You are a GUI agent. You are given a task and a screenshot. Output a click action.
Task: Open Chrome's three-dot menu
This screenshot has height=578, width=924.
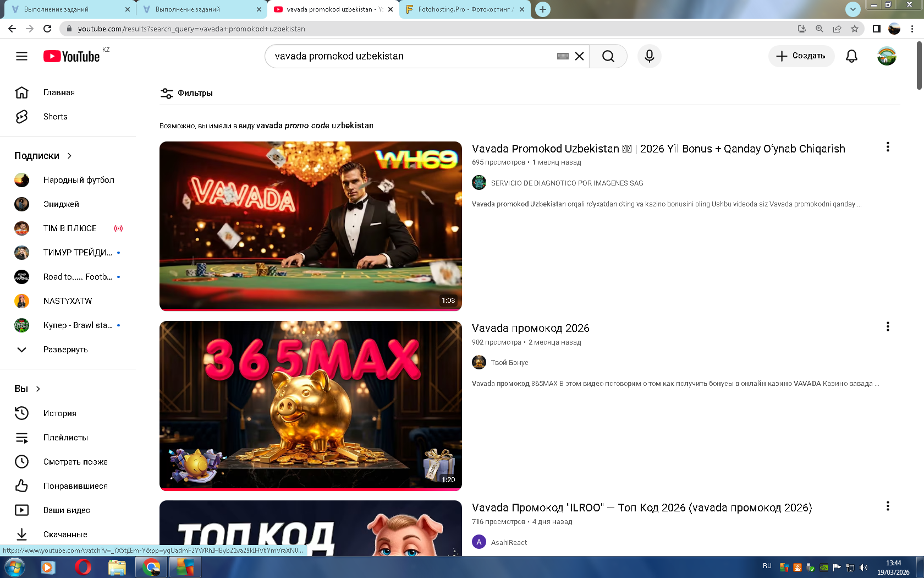(x=912, y=29)
